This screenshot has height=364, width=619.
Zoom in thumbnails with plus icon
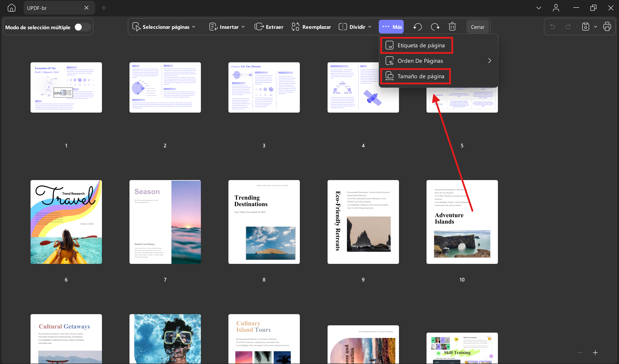[595, 353]
